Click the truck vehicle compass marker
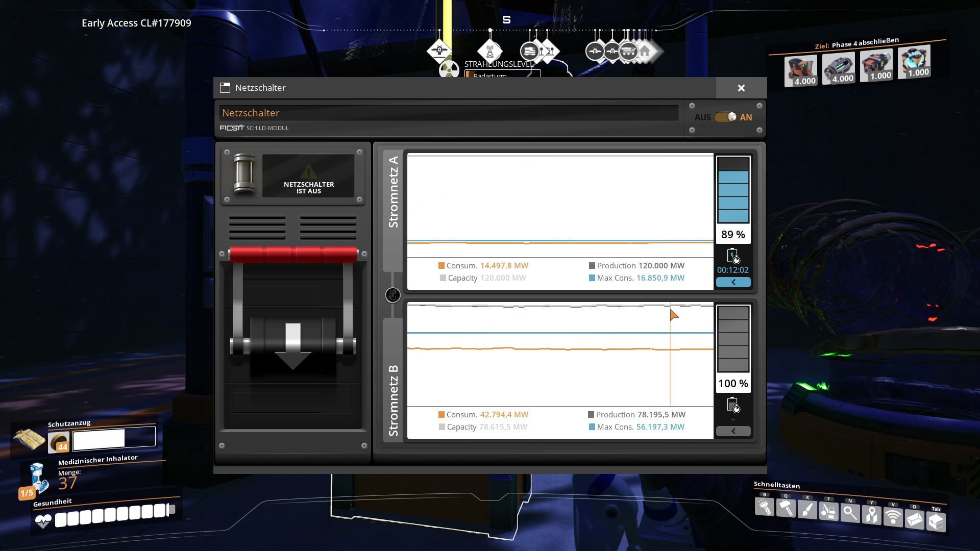 pos(629,51)
